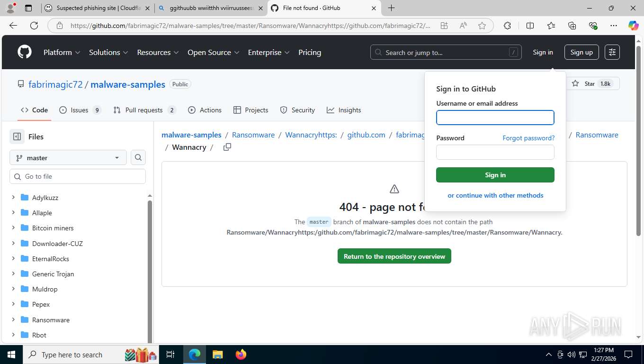Switch to the Code tab
Viewport: 644px width, 364px height.
pos(34,110)
